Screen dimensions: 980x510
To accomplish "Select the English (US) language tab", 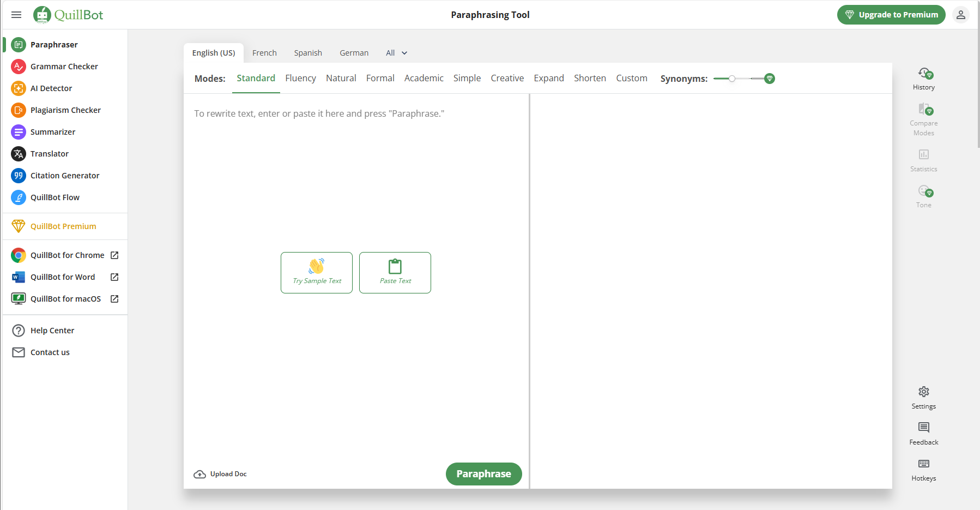I will 214,53.
